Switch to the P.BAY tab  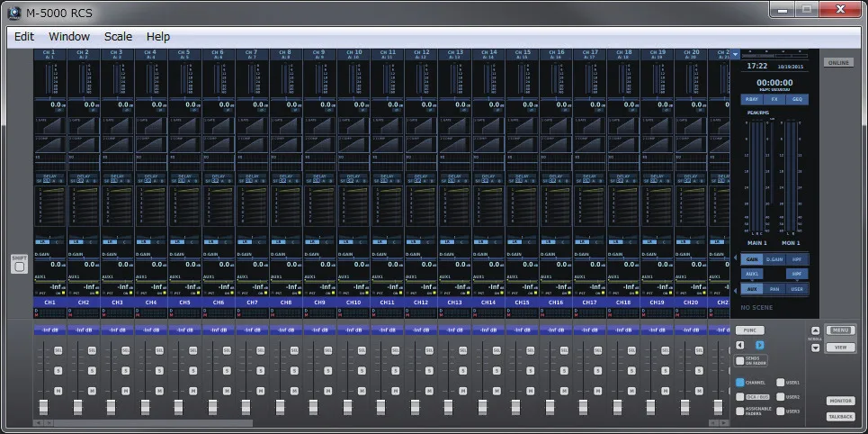coord(752,100)
